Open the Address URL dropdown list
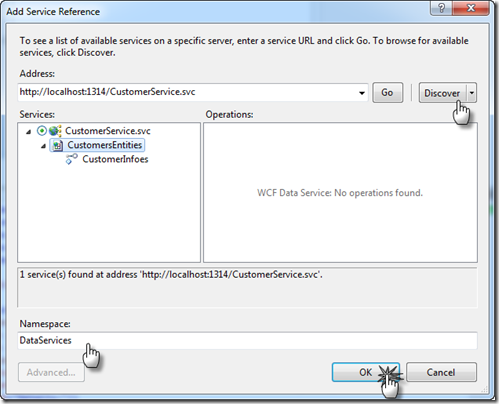Viewport: 499px width, 404px height. pos(362,93)
